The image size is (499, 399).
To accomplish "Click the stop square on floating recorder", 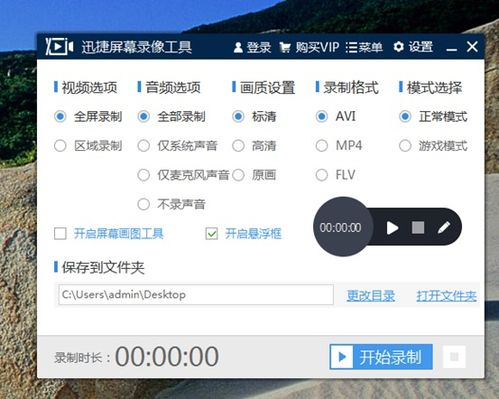I will pyautogui.click(x=418, y=228).
